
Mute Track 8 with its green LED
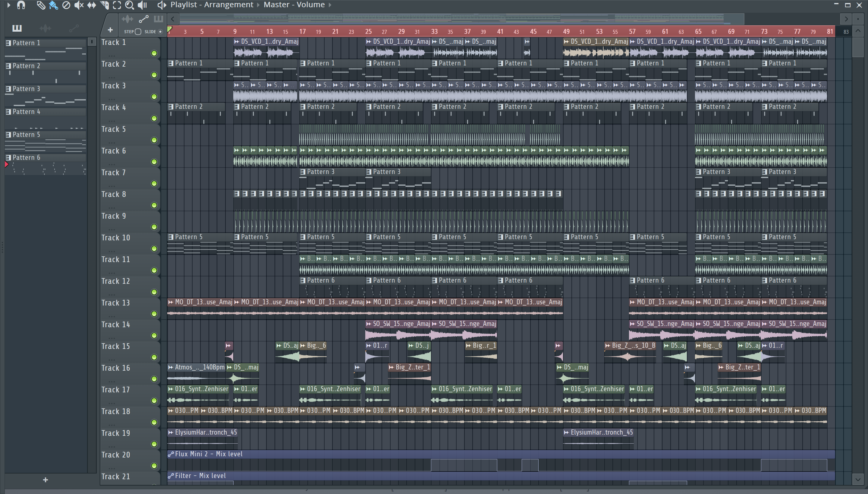coord(154,205)
